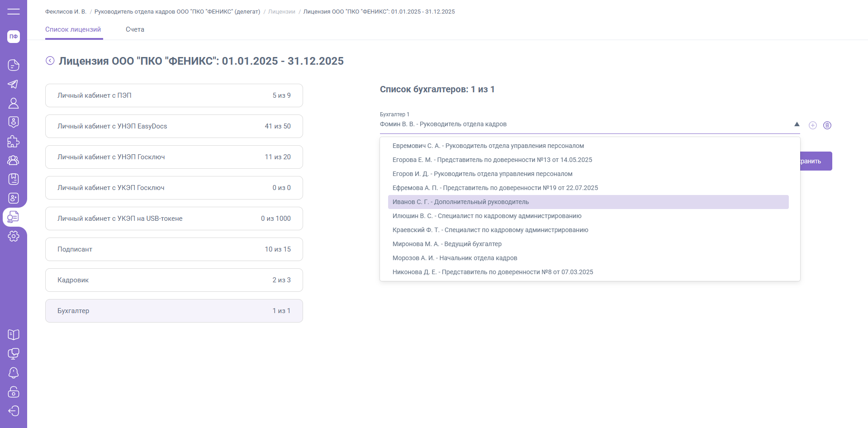Click Лицензии breadcrumb link
This screenshot has height=428, width=868.
(281, 12)
